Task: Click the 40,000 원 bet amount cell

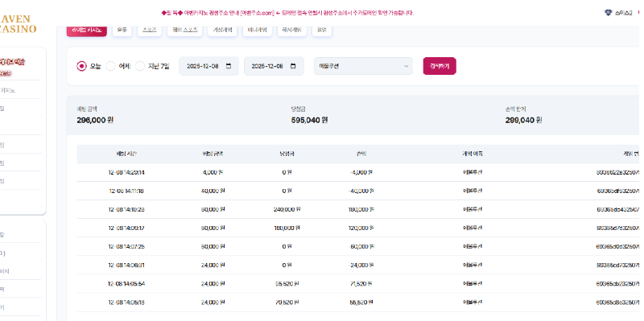Action: (x=213, y=191)
